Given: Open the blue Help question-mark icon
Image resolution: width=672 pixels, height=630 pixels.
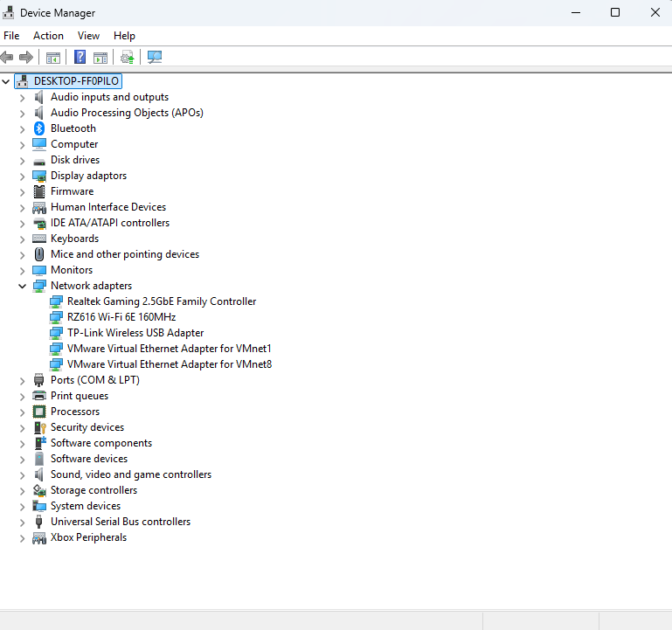Looking at the screenshot, I should pos(80,57).
